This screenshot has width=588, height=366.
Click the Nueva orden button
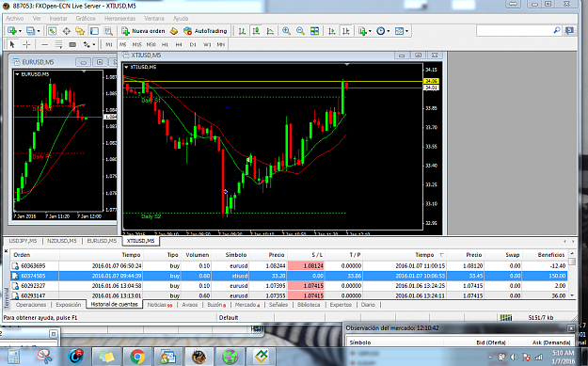click(143, 31)
